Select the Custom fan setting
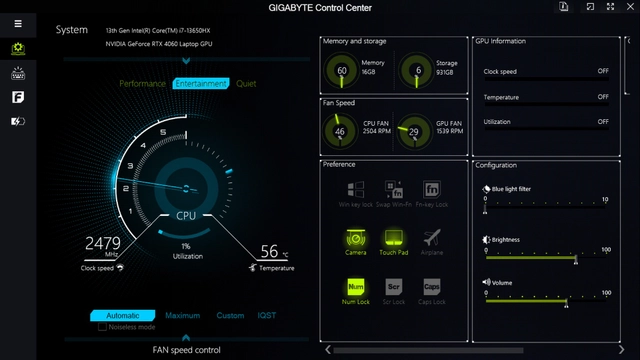 (230, 316)
